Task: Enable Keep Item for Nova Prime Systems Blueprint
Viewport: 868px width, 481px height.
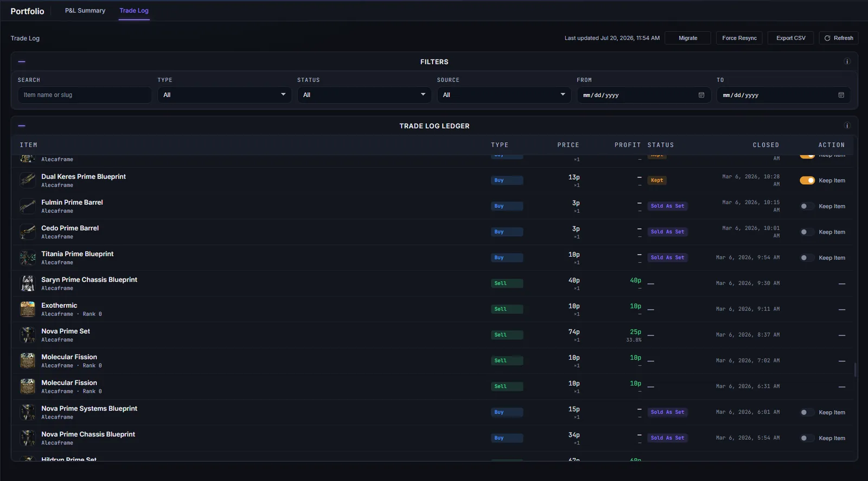Action: coord(807,412)
